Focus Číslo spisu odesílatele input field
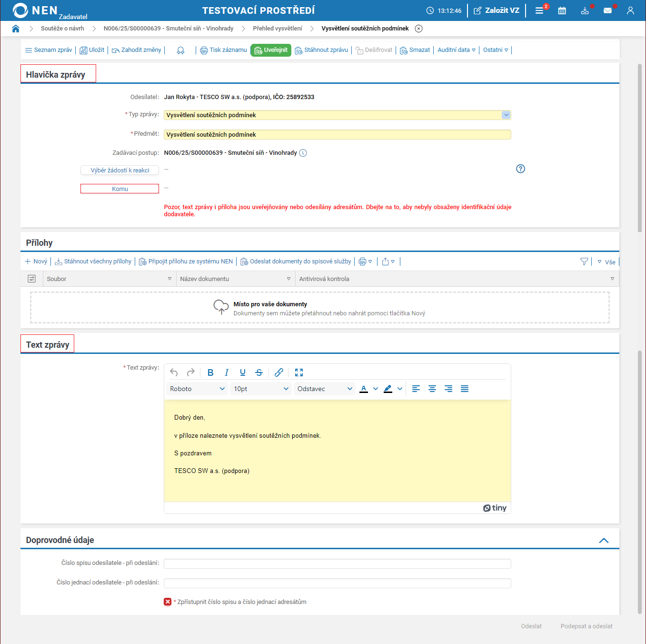Image resolution: width=646 pixels, height=644 pixels. tap(338, 563)
